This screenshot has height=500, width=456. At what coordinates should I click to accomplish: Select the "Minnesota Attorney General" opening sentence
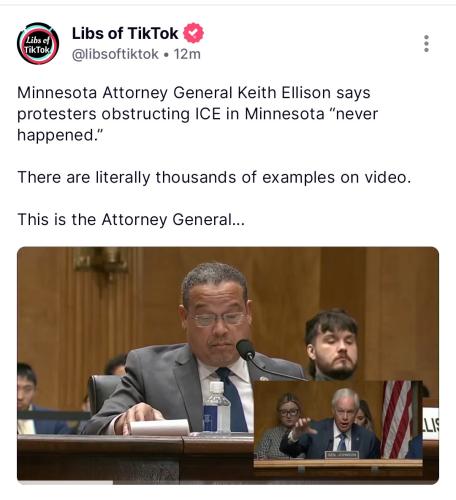click(197, 114)
